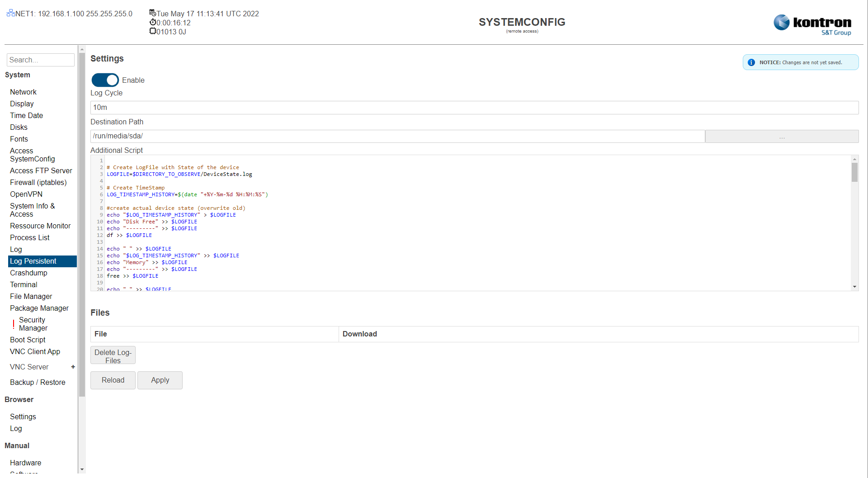Click the stopwatch icon showing system uptime

[x=152, y=22]
